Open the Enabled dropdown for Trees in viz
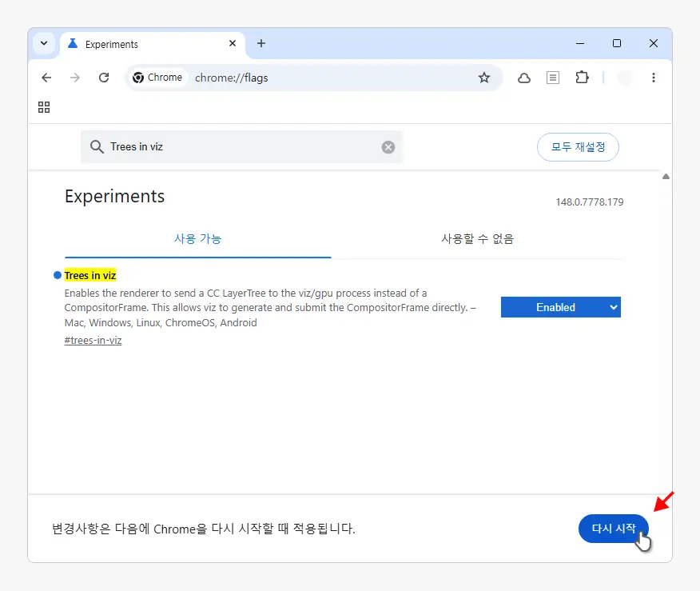Image resolution: width=700 pixels, height=591 pixels. pos(560,307)
